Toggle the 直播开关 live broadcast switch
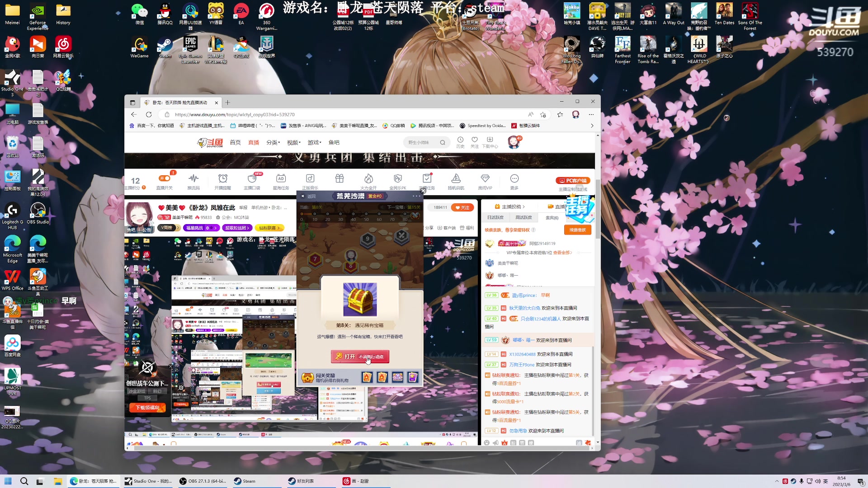This screenshot has height=488, width=868. (x=164, y=179)
